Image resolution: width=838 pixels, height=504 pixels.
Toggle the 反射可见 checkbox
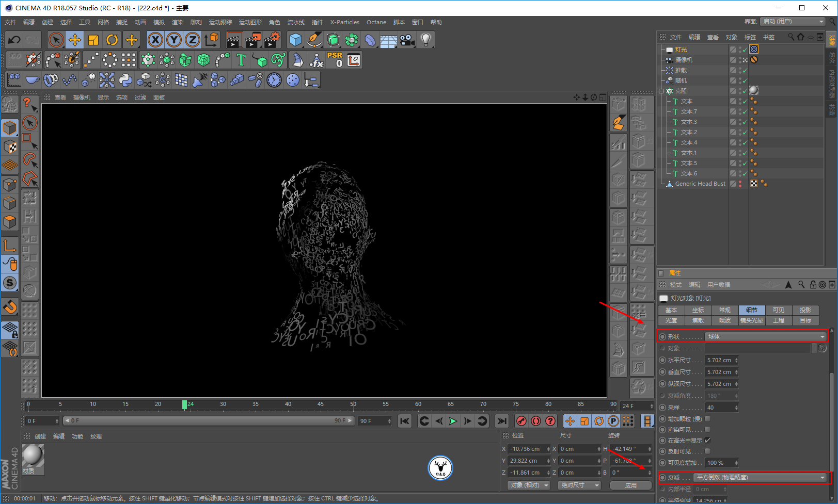[x=708, y=451]
